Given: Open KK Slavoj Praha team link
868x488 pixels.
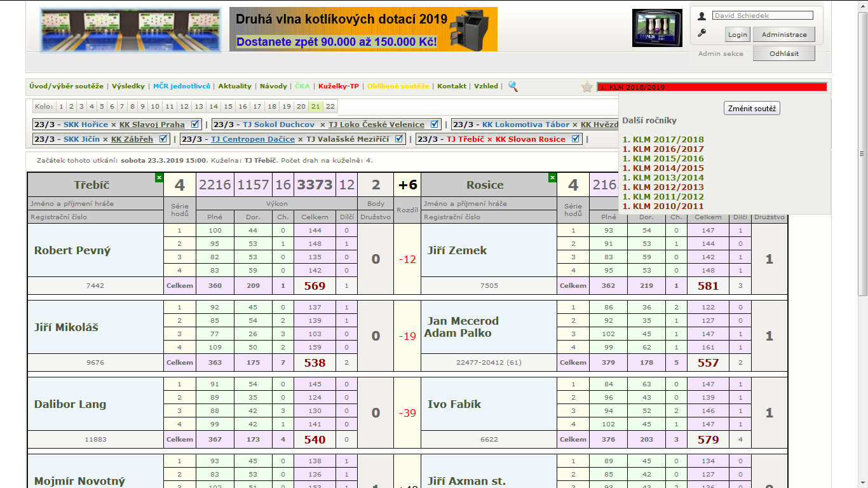Looking at the screenshot, I should (x=152, y=125).
